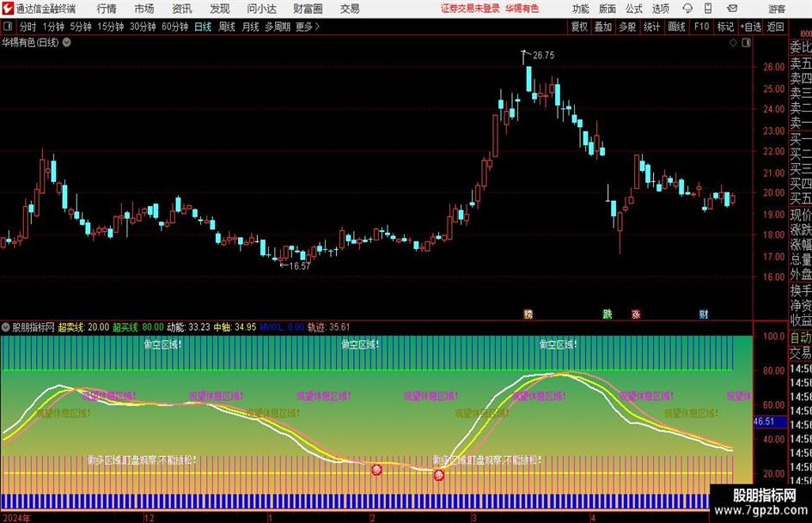Open the 版面 menu
812x523 pixels.
pyautogui.click(x=607, y=9)
